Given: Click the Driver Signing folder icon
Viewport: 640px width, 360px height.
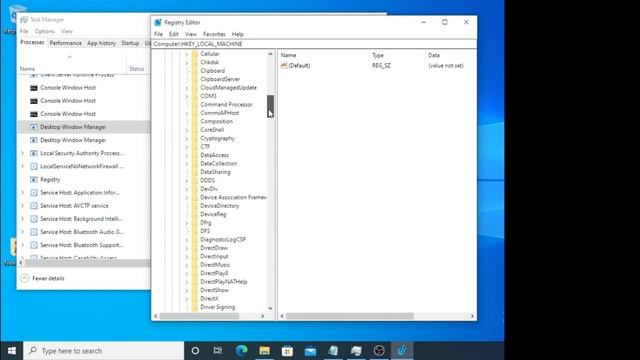Looking at the screenshot, I should click(195, 307).
